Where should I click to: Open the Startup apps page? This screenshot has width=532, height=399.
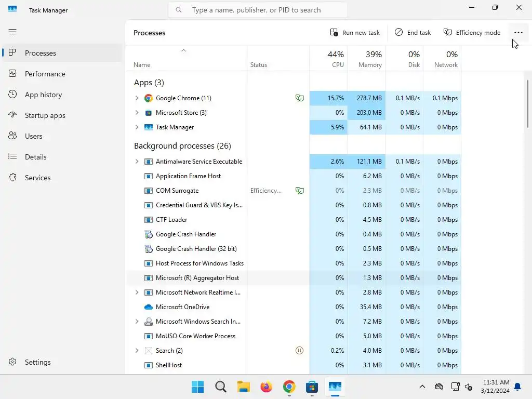point(62,115)
